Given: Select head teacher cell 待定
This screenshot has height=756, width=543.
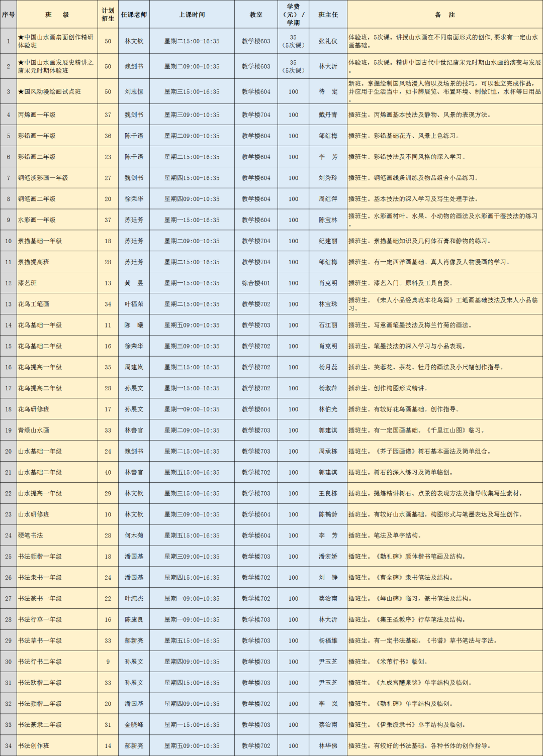Looking at the screenshot, I should [x=328, y=91].
